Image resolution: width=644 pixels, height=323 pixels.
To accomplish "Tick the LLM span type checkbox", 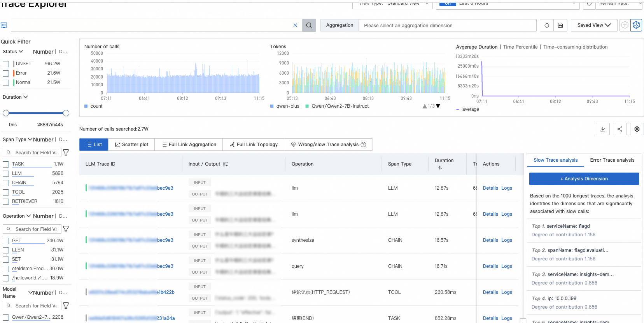I will coord(6,173).
